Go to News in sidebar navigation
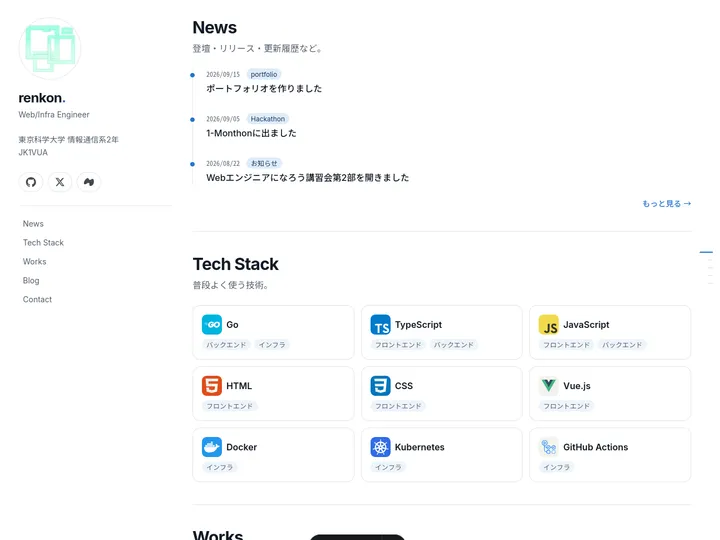 click(33, 224)
